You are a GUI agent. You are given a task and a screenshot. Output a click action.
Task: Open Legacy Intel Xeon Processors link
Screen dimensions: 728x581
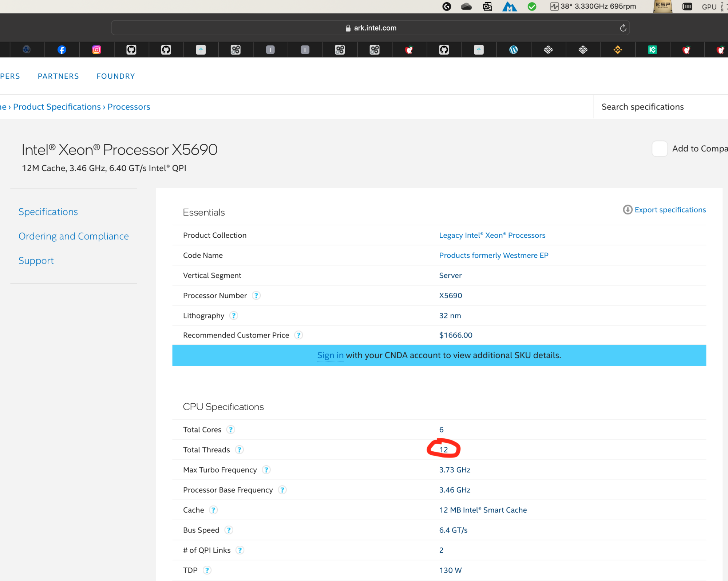pos(492,235)
